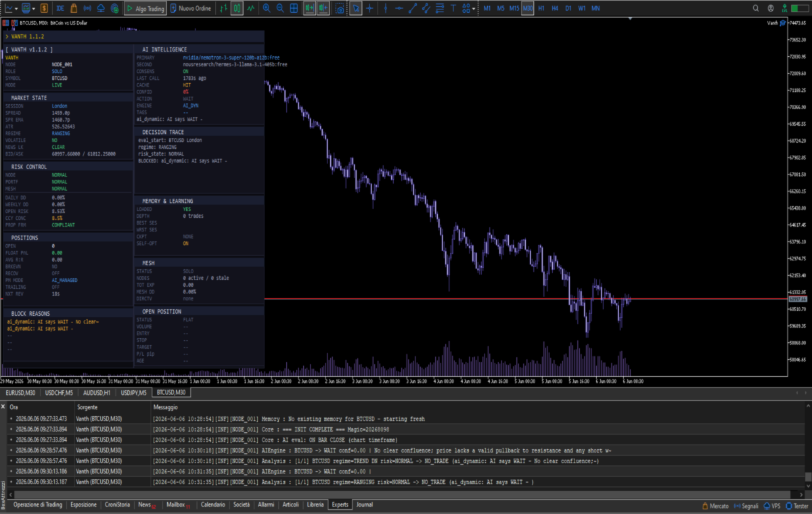Click the chart shift triangle marker
Image resolution: width=812 pixels, height=514 pixels.
click(630, 18)
